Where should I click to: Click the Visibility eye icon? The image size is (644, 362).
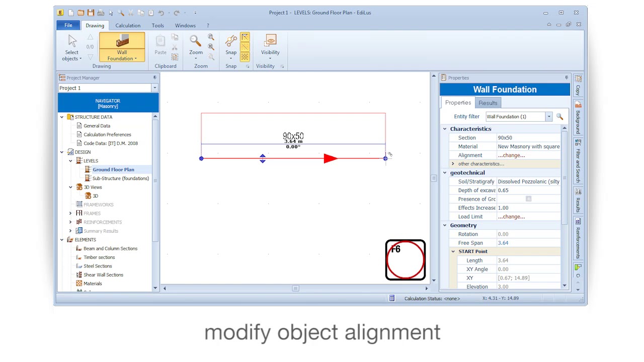point(271,41)
